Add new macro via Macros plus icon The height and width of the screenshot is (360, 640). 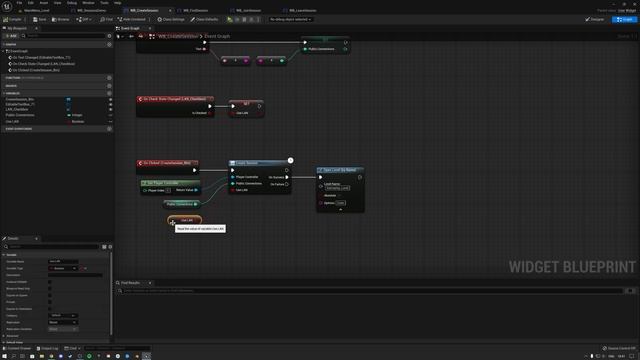(x=109, y=86)
